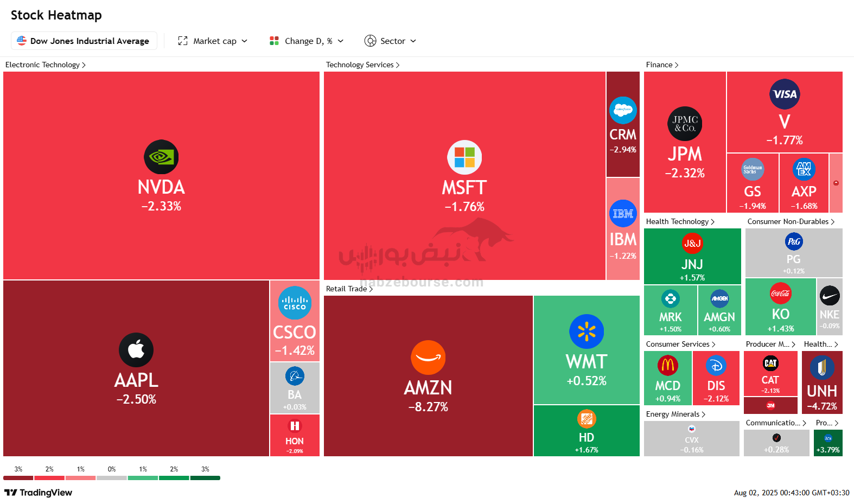The image size is (854, 504).
Task: Click the dark green +3% legend swatch
Action: 205,478
